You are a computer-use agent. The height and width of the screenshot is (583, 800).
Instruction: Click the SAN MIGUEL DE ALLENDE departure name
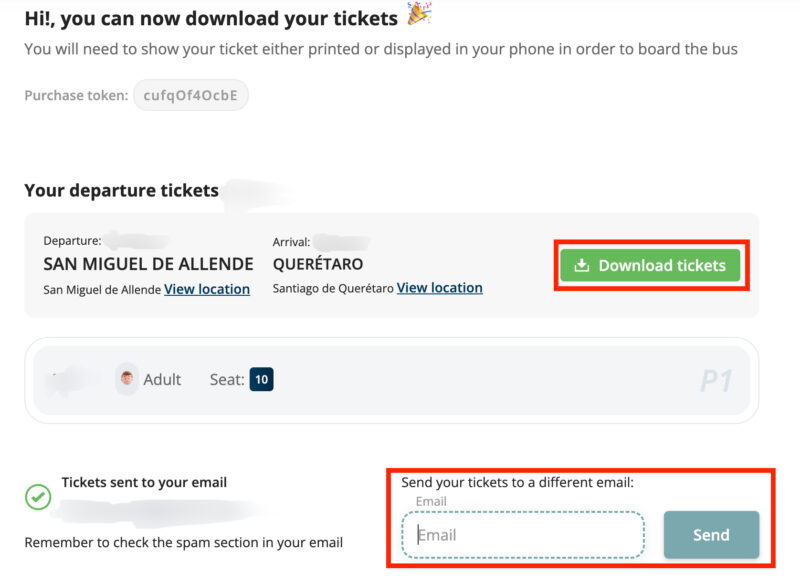[x=148, y=264]
